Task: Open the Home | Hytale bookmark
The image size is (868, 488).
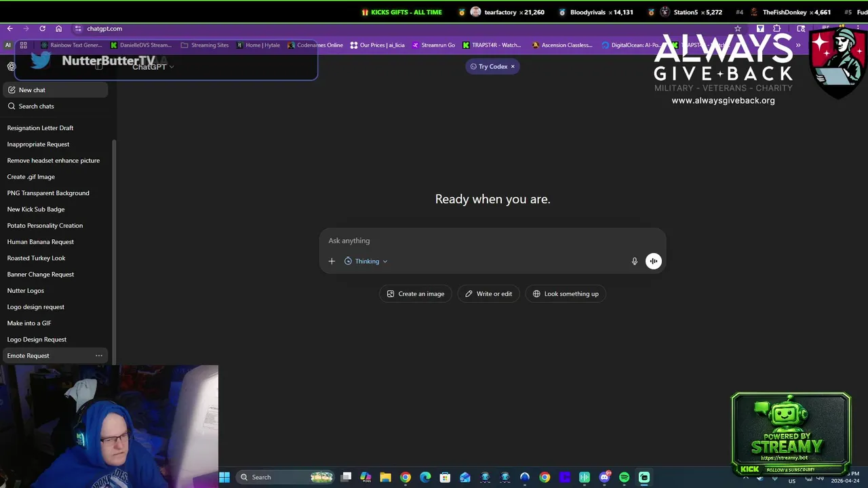Action: pos(258,45)
